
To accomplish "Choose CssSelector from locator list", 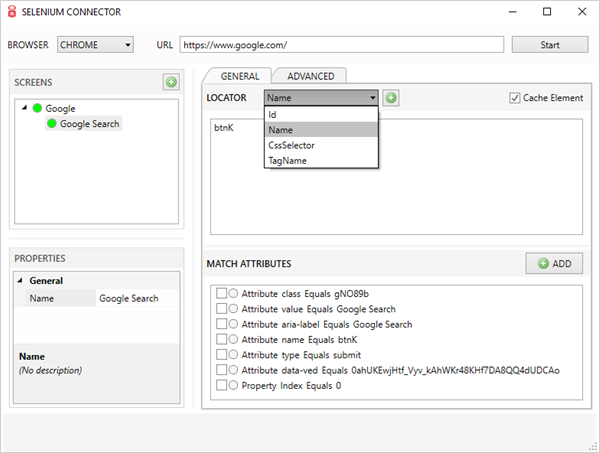I will (x=321, y=145).
